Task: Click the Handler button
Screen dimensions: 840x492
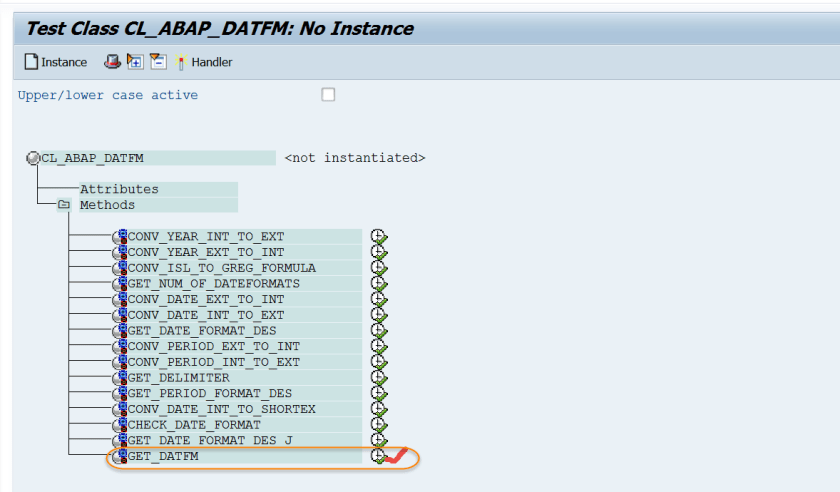Action: pyautogui.click(x=204, y=62)
